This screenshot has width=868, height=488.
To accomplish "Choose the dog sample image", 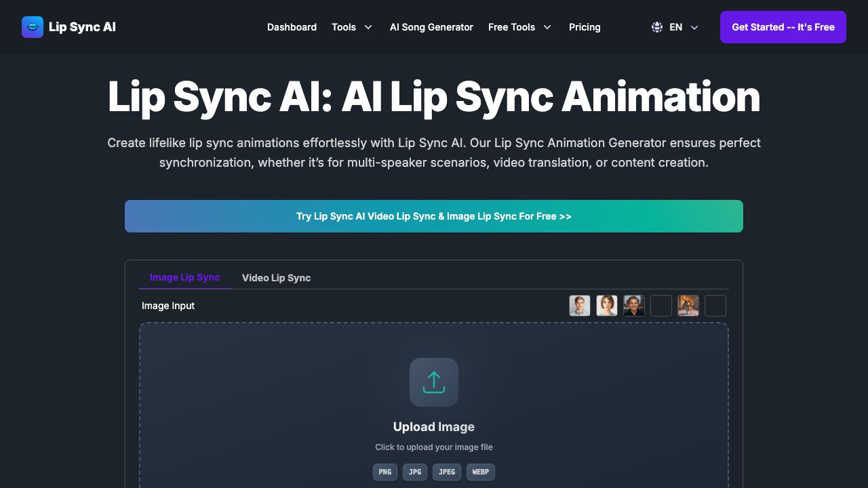I will click(688, 306).
